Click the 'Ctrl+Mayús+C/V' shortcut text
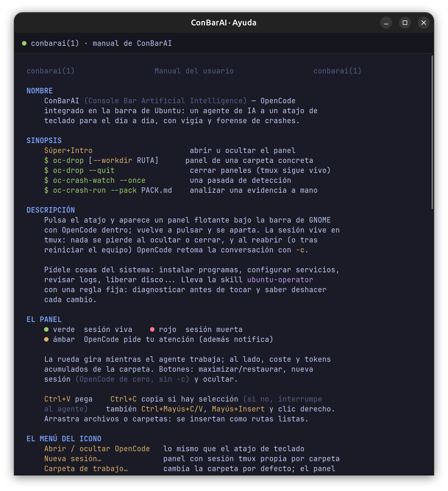This screenshot has width=448, height=491. [172, 409]
